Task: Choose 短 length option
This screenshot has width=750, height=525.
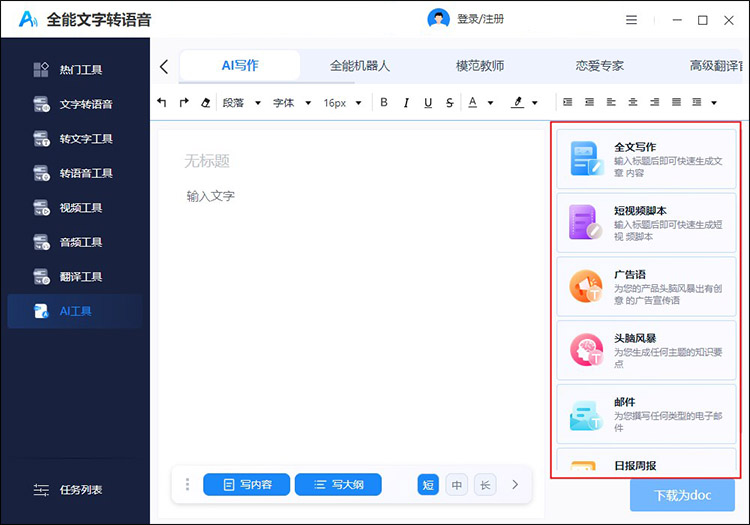Action: point(428,485)
